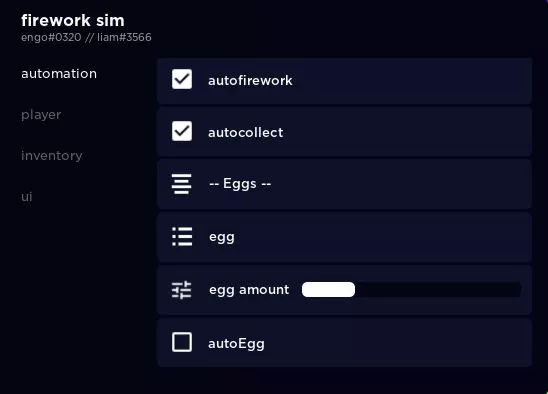Click the firework sim title
Viewport: 548px width, 394px height.
[x=73, y=20]
